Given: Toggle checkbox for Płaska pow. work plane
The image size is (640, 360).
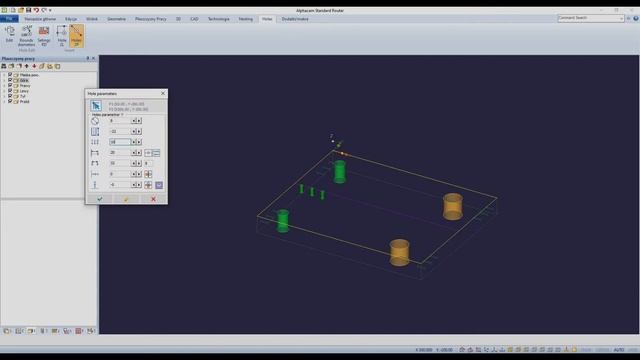Looking at the screenshot, I should [x=10, y=75].
